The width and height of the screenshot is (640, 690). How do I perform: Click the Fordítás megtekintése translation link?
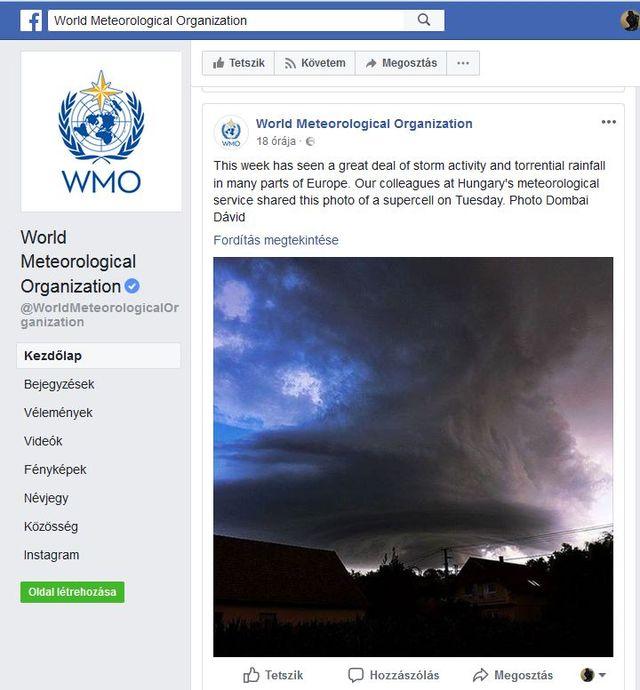click(276, 240)
